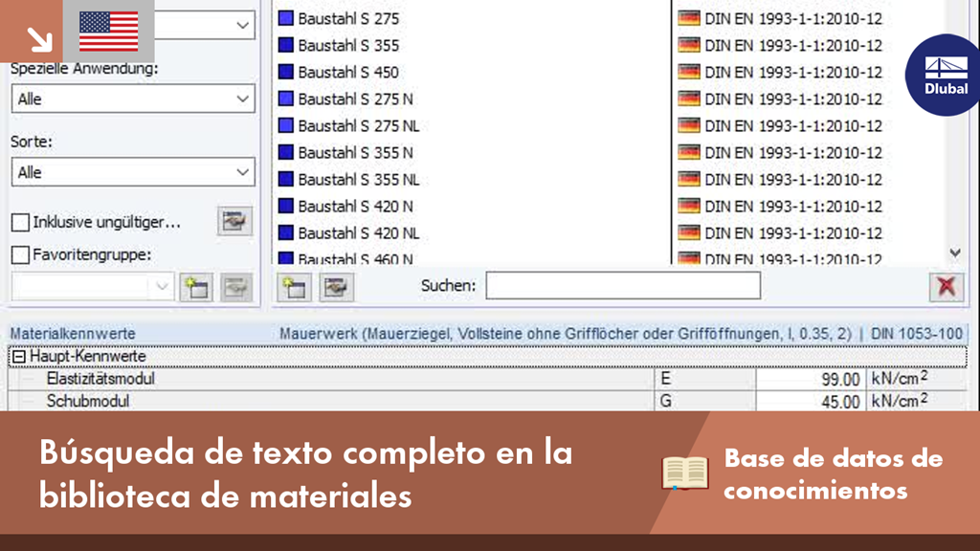
Task: Click the blue swatch of Baustahl S 450
Action: coord(285,72)
